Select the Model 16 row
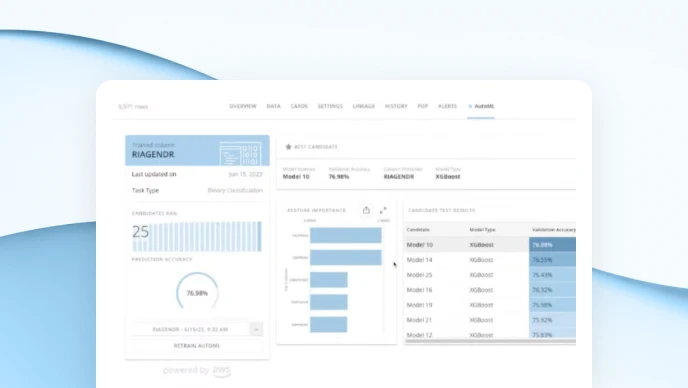 point(490,290)
